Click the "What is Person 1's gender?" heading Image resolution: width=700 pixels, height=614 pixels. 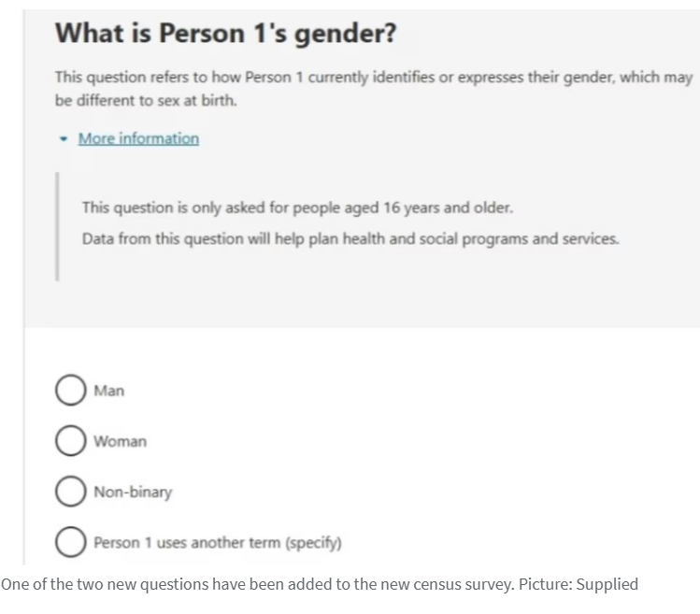(x=225, y=34)
